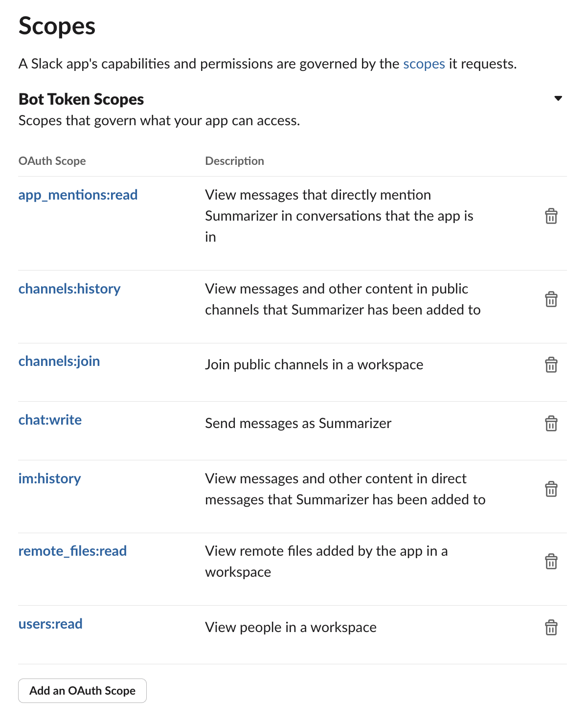This screenshot has width=588, height=724.
Task: Remove the im:history scope via trash icon
Action: 551,489
